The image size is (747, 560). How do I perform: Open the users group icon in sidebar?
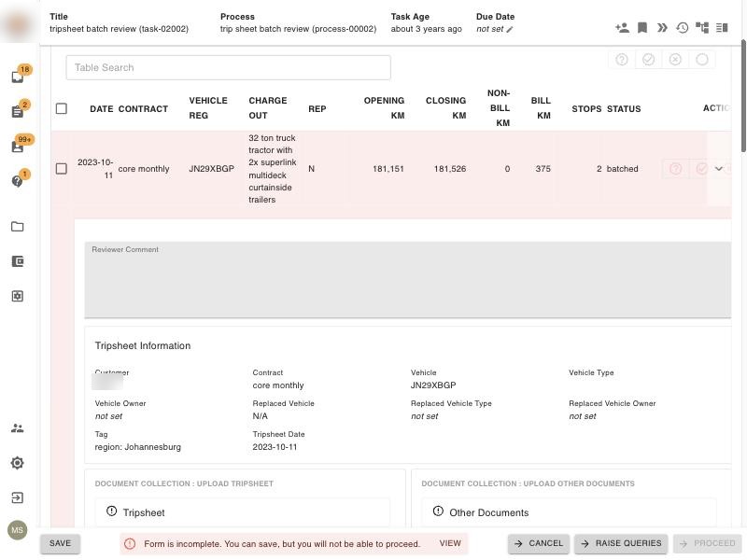pyautogui.click(x=18, y=428)
